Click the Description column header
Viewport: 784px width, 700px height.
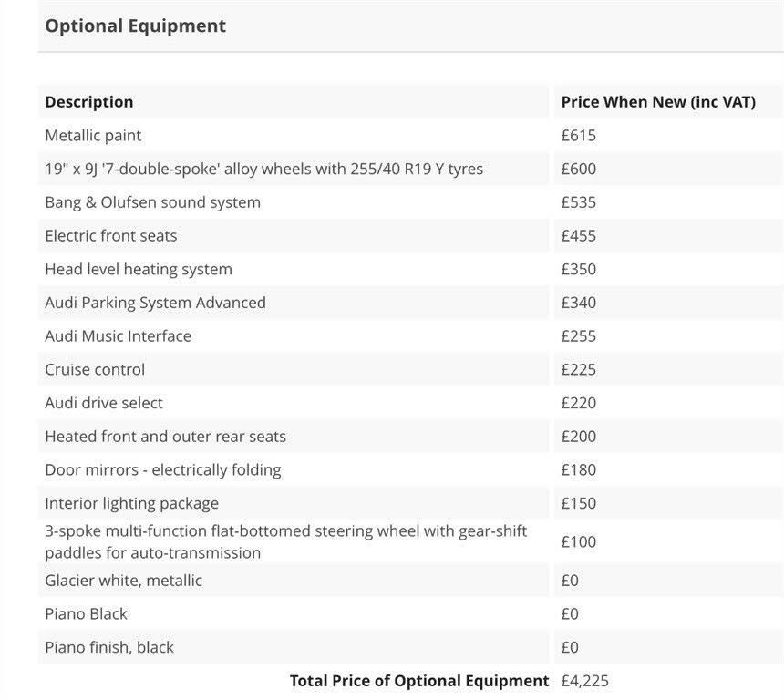(89, 102)
